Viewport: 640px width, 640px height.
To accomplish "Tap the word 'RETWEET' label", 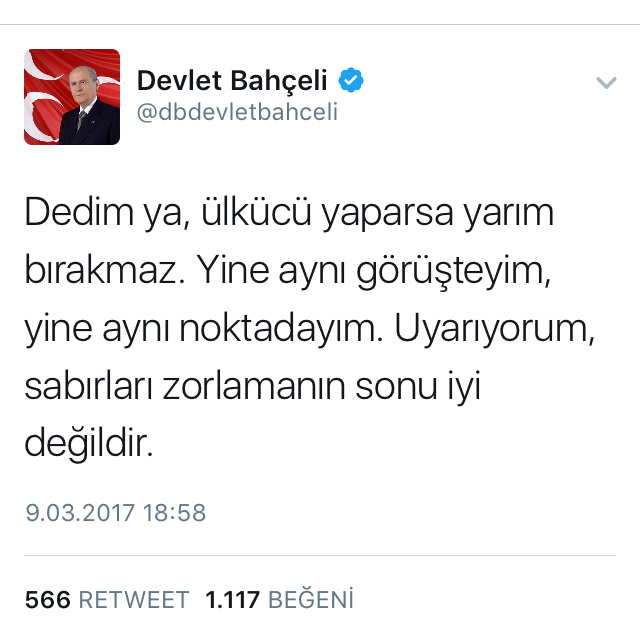I will 134,600.
